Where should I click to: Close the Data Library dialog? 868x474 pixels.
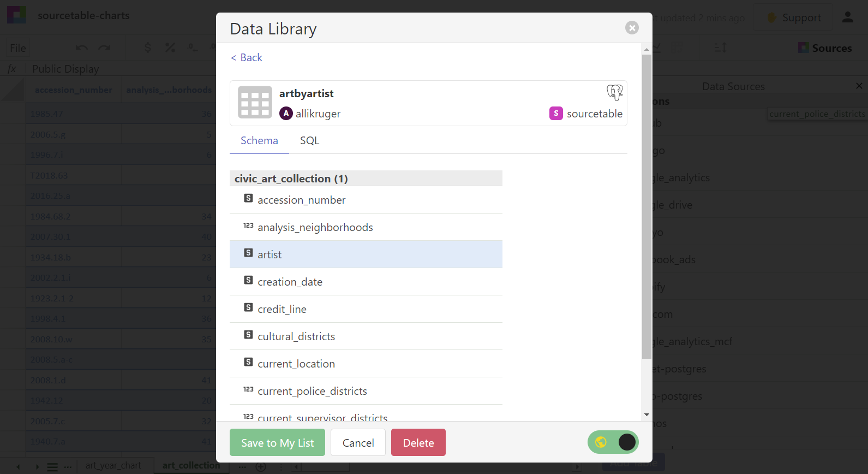point(632,28)
